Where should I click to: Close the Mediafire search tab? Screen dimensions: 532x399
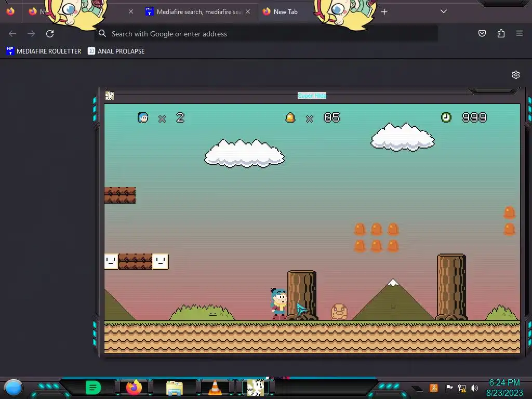248,11
